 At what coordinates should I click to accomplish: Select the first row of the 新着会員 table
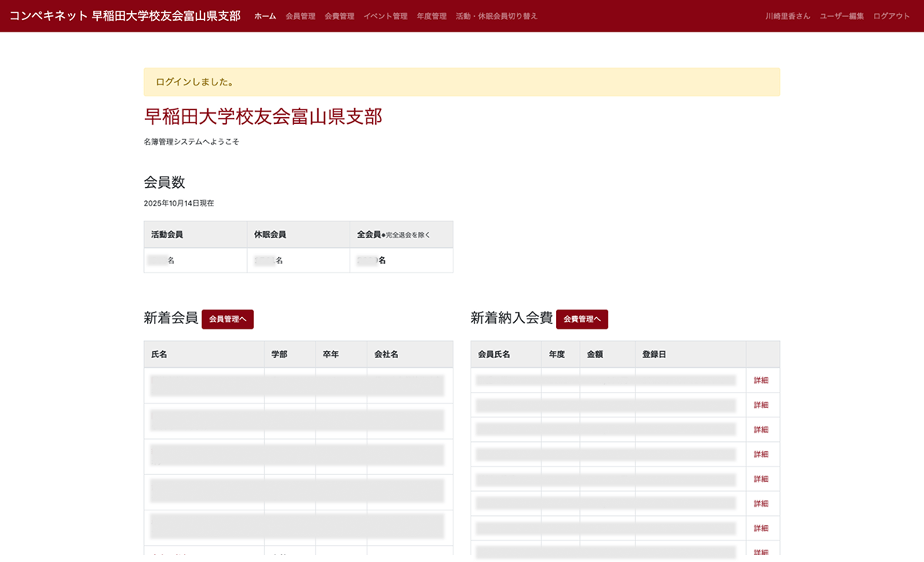pyautogui.click(x=297, y=386)
